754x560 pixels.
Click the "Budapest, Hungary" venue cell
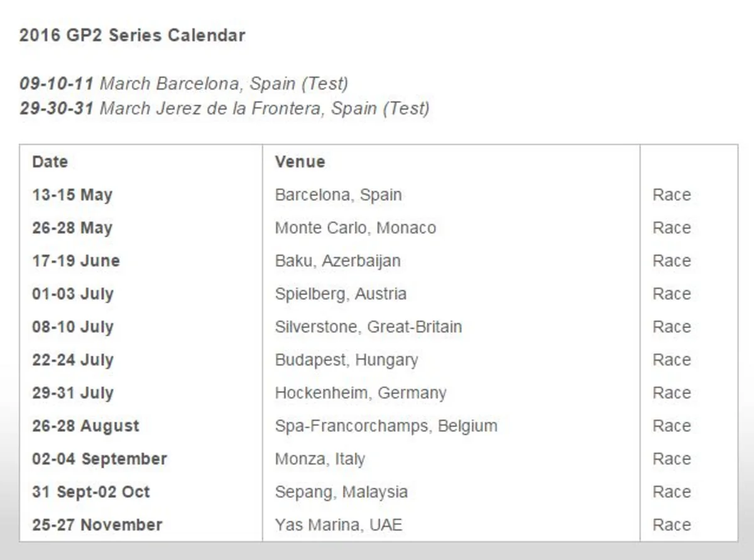pyautogui.click(x=346, y=360)
